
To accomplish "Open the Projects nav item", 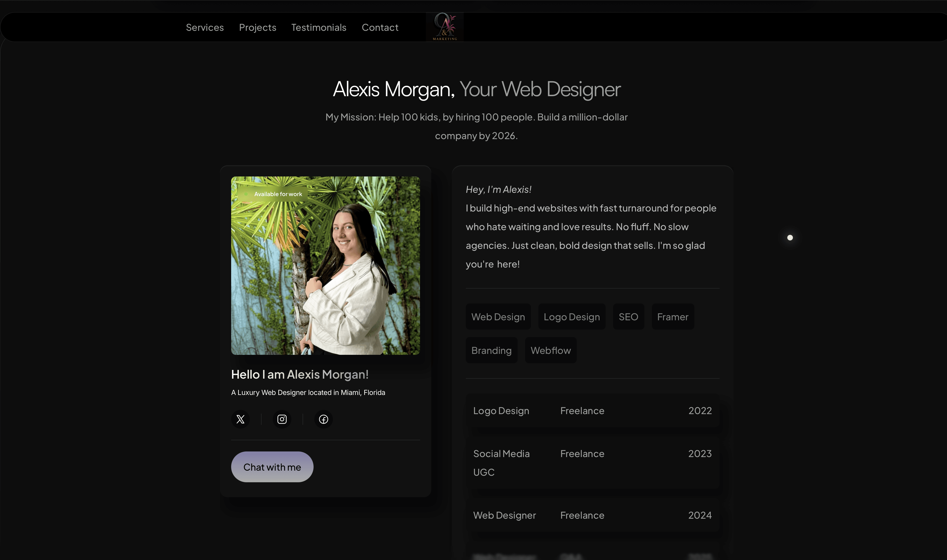I will [258, 28].
